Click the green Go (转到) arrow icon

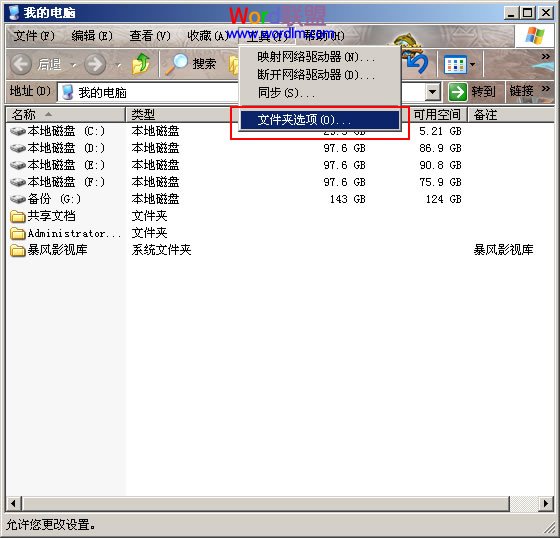point(458,92)
